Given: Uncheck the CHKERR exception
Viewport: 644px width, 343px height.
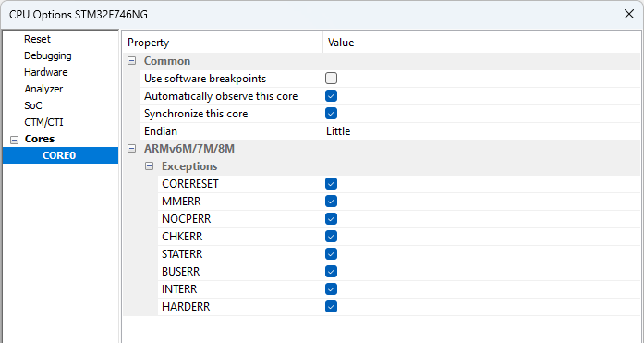Looking at the screenshot, I should point(331,237).
